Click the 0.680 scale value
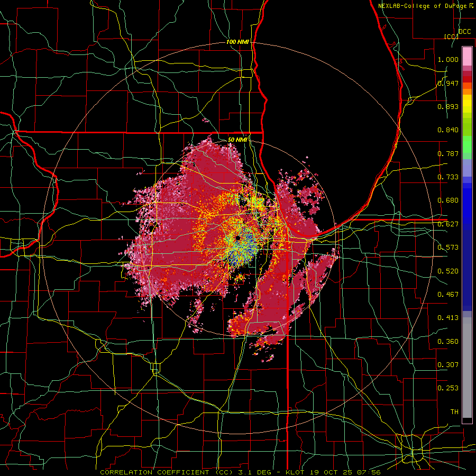476x476 pixels. (x=448, y=200)
